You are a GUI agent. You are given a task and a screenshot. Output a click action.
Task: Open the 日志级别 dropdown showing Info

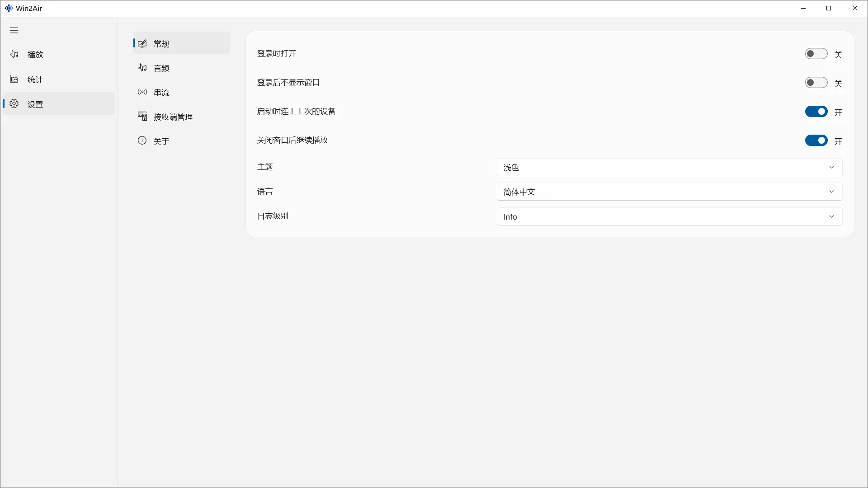[x=670, y=216]
